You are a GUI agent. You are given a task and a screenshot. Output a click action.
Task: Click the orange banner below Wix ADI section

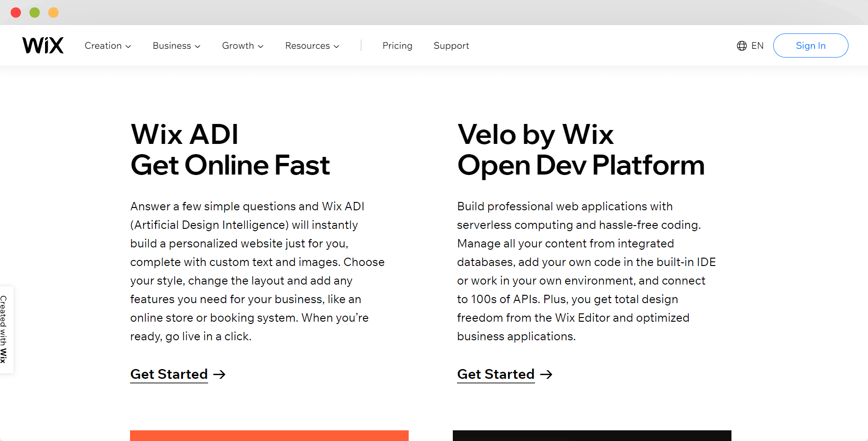tap(269, 435)
